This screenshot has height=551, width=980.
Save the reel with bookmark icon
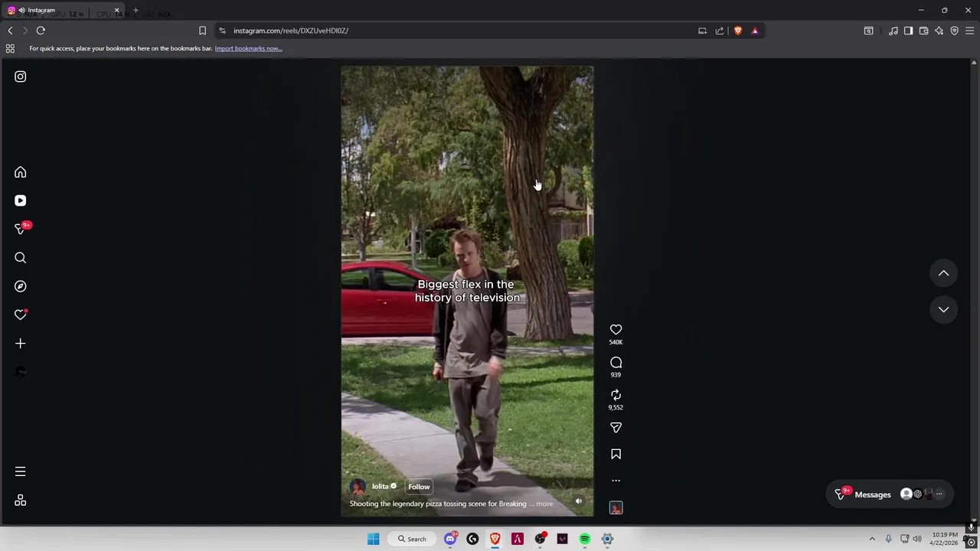pos(616,455)
